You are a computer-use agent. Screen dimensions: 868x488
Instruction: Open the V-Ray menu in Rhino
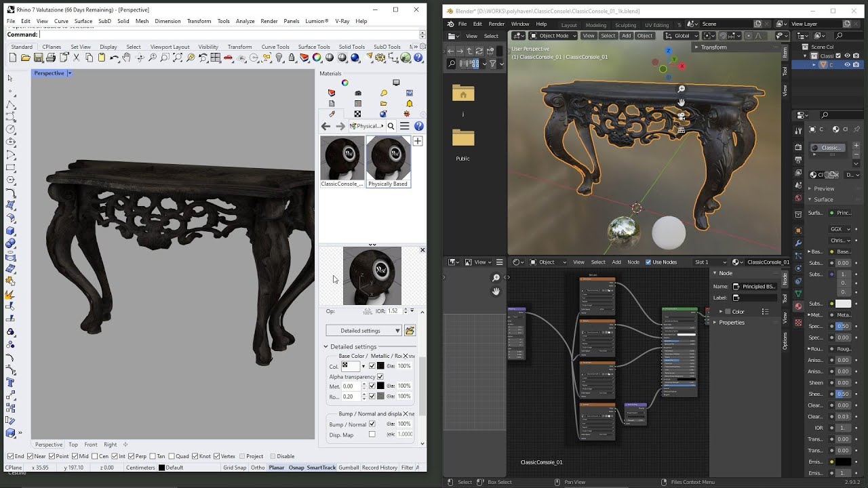[342, 21]
